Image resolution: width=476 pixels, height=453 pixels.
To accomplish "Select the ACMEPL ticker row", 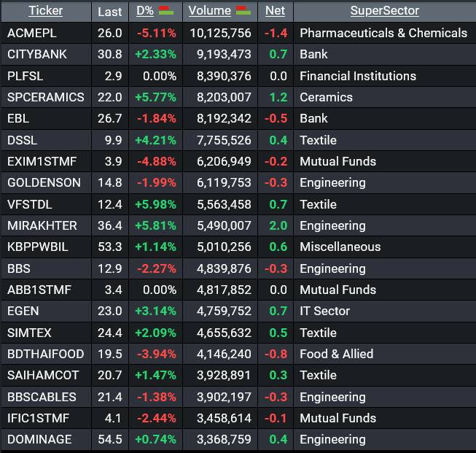I will pos(31,33).
